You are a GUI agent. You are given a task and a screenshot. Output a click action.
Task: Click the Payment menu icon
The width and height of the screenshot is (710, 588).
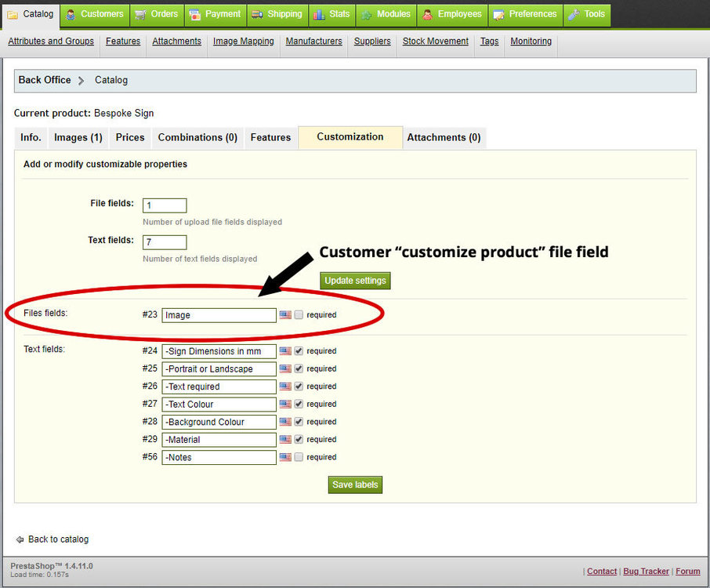click(x=195, y=14)
